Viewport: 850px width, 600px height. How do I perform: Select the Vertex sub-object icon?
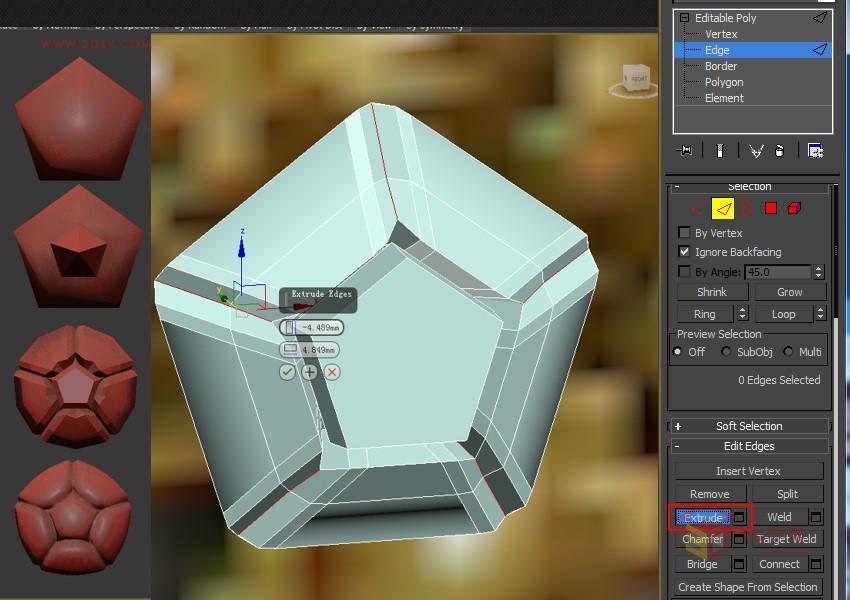(x=696, y=208)
